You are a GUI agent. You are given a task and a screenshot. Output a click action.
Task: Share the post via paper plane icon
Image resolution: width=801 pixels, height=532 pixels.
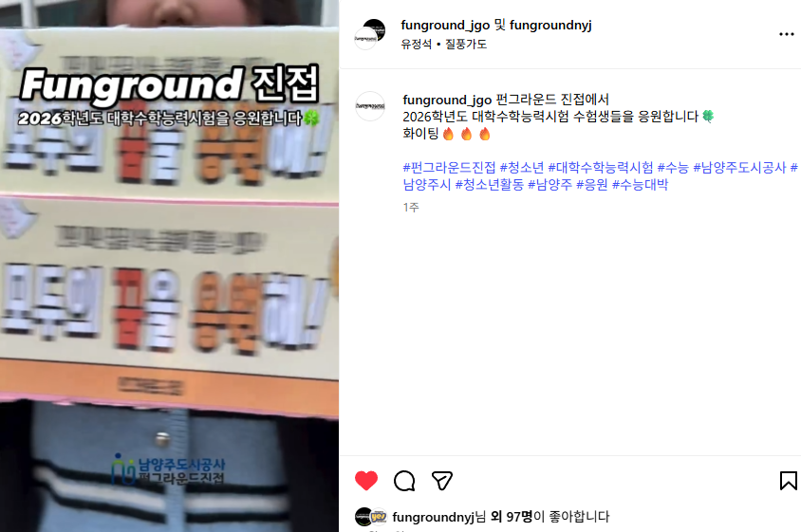(x=442, y=481)
